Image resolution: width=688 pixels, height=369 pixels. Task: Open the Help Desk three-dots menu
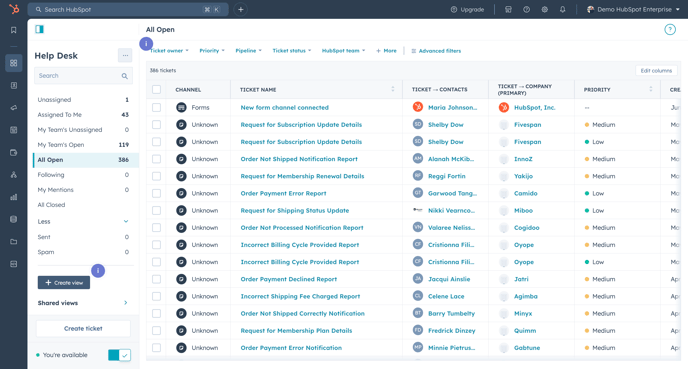coord(125,55)
